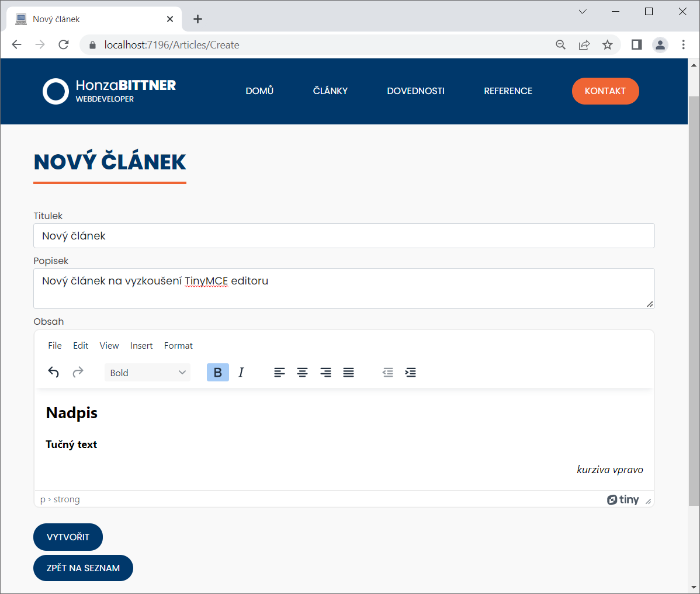
Task: Toggle bold formatting off
Action: (217, 373)
